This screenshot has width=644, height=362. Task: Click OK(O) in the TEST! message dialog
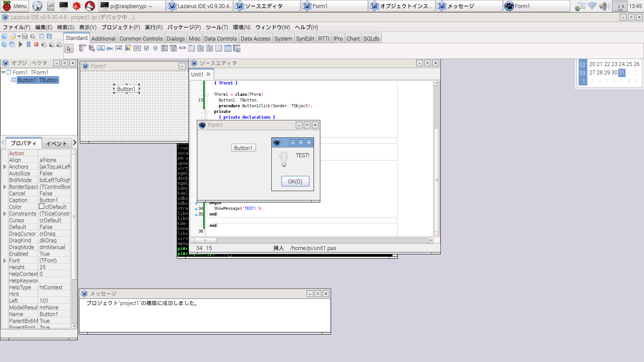(x=295, y=181)
